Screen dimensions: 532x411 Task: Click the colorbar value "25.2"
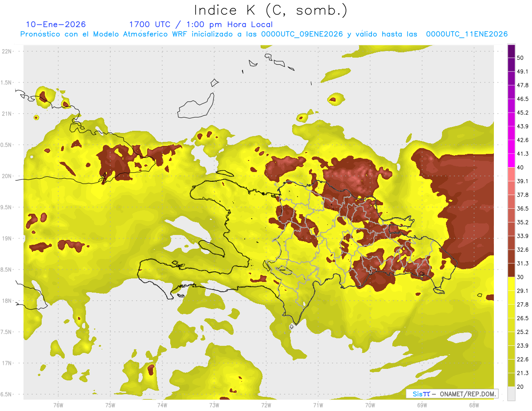click(523, 332)
